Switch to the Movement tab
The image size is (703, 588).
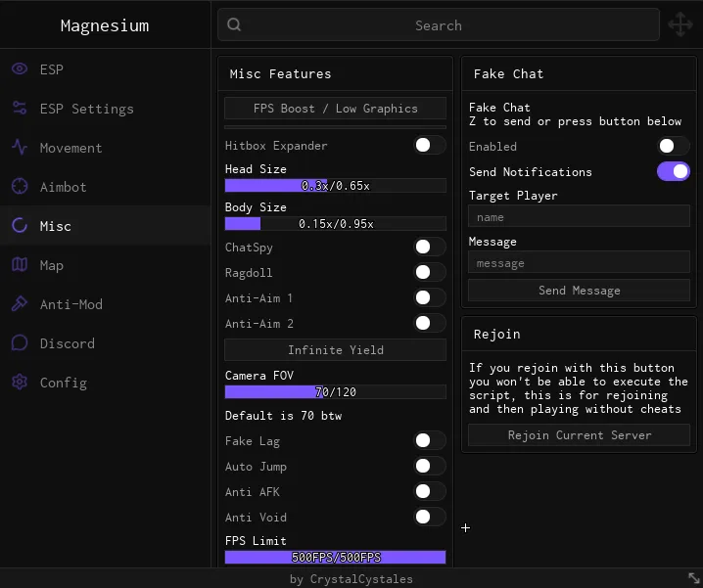point(106,148)
